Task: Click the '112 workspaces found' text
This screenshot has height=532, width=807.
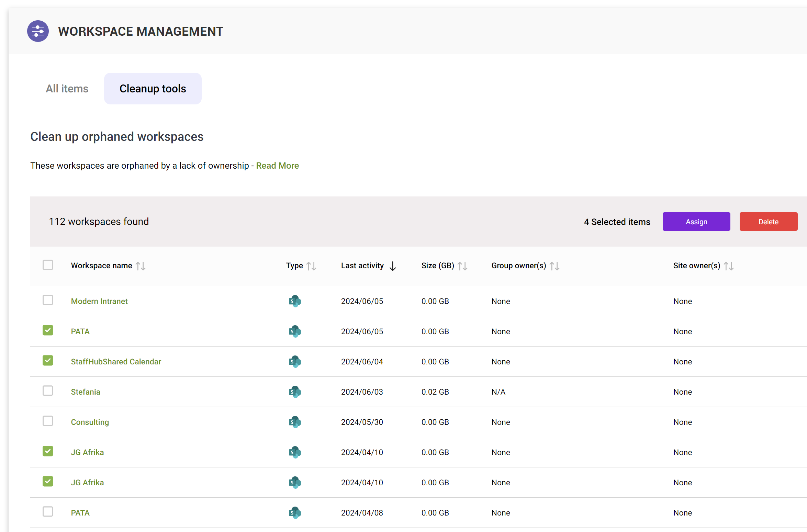Action: [x=99, y=222]
